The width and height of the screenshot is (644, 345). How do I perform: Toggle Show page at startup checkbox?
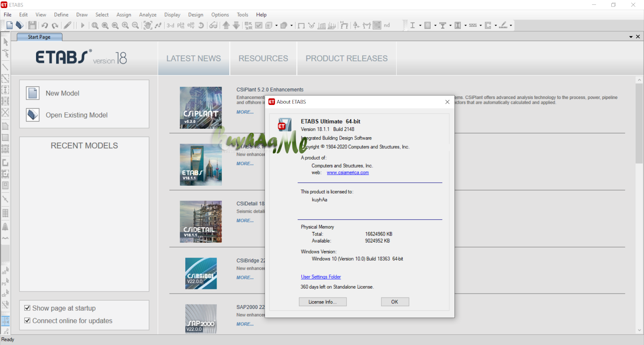tap(27, 308)
